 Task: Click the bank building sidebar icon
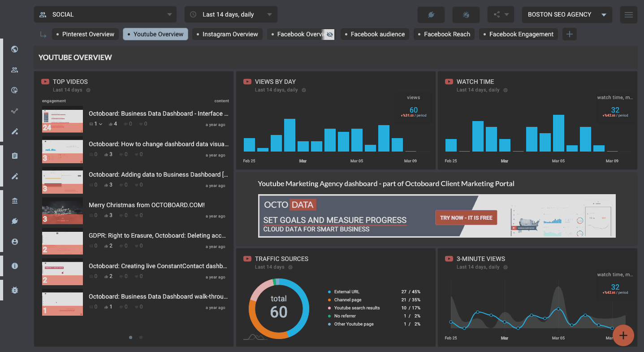click(14, 200)
